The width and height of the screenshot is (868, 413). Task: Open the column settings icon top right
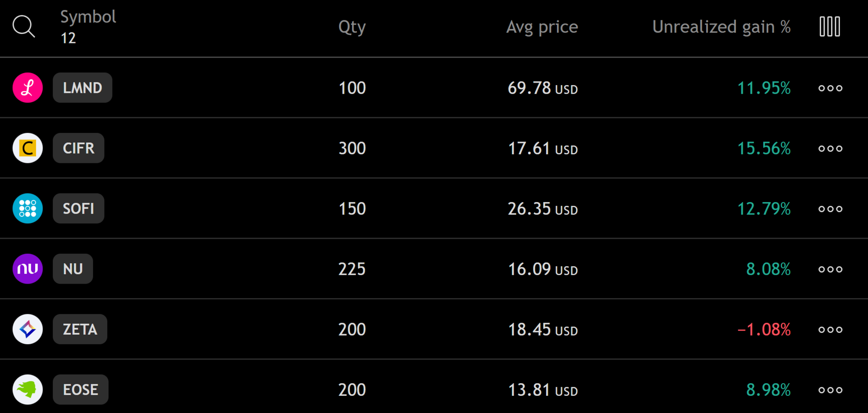(829, 26)
